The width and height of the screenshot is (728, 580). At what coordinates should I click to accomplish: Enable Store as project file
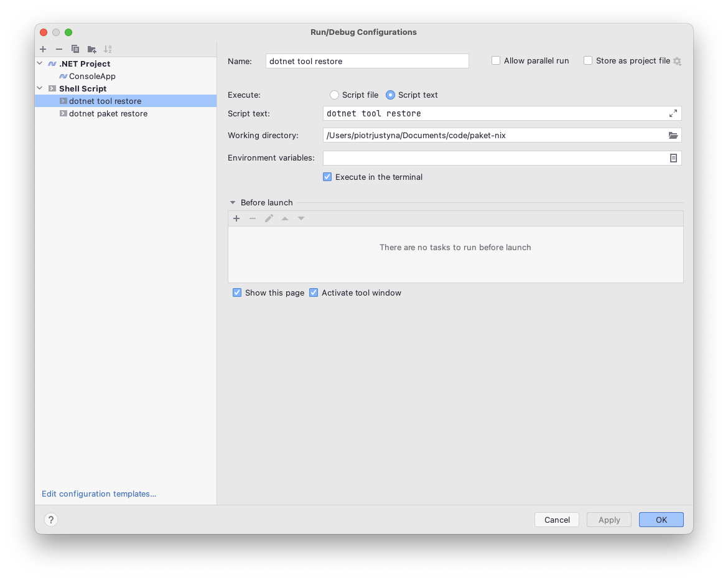[x=588, y=60]
